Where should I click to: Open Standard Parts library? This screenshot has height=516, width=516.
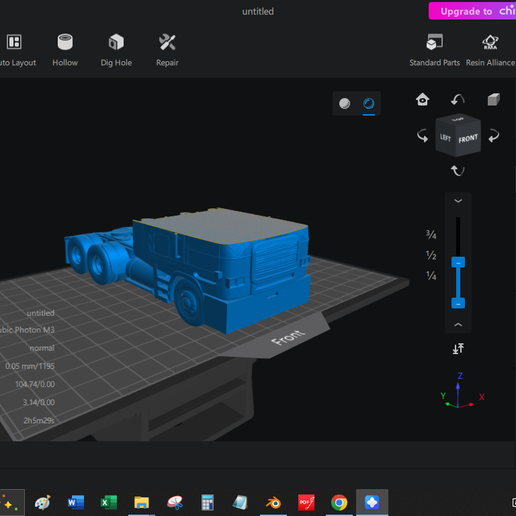tap(434, 50)
